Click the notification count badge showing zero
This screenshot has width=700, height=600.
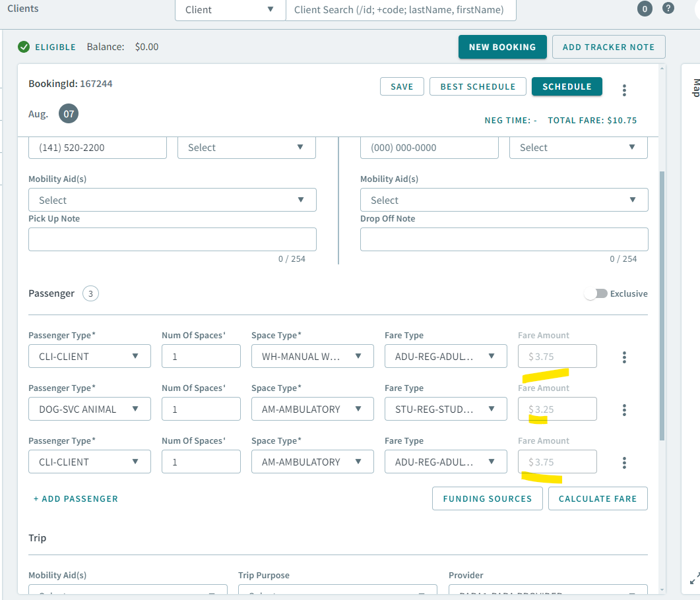pos(643,9)
